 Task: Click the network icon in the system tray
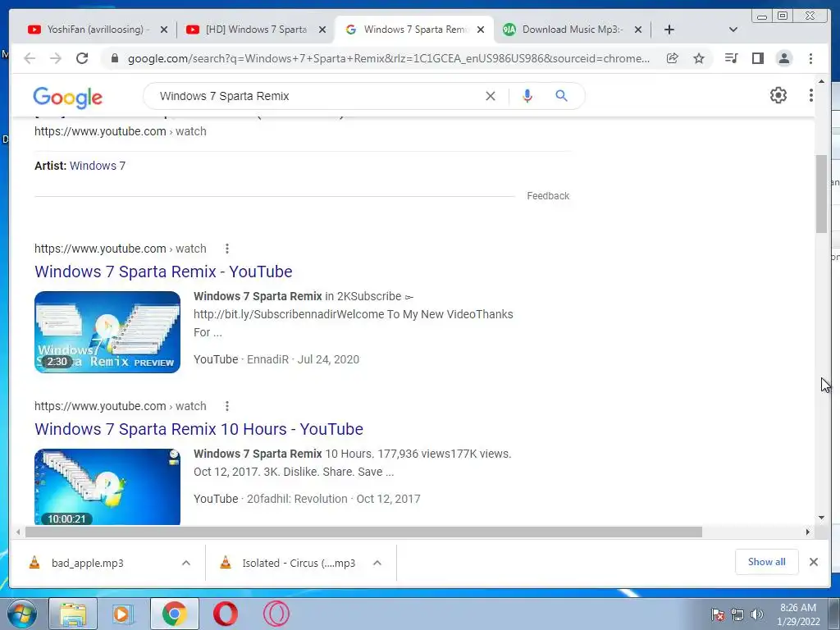click(x=737, y=614)
